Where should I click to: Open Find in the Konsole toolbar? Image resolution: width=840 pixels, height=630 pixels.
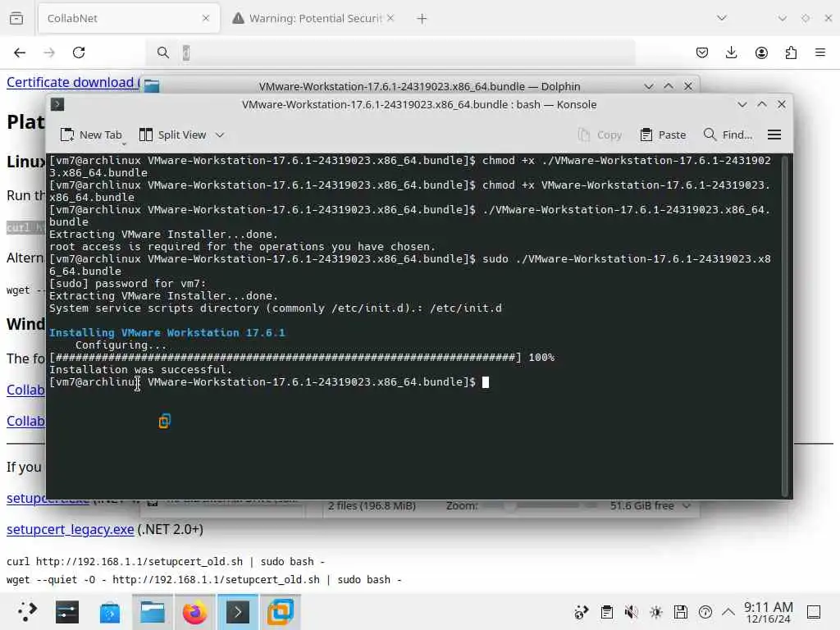tap(728, 135)
